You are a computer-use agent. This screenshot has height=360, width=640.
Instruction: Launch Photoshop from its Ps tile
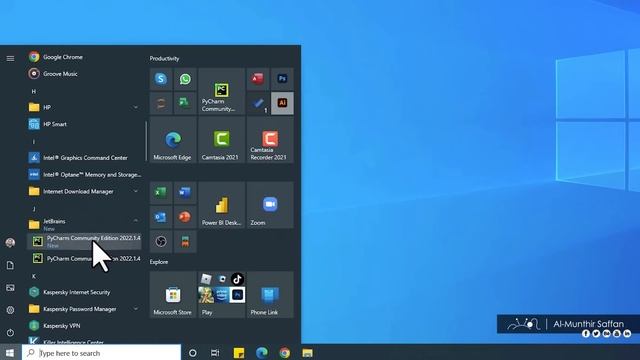pos(282,79)
